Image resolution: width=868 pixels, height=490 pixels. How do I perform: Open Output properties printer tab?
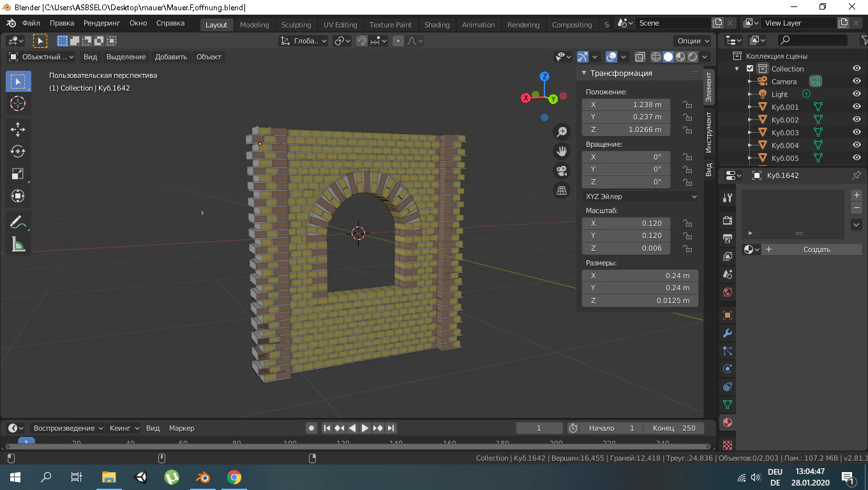(x=727, y=239)
